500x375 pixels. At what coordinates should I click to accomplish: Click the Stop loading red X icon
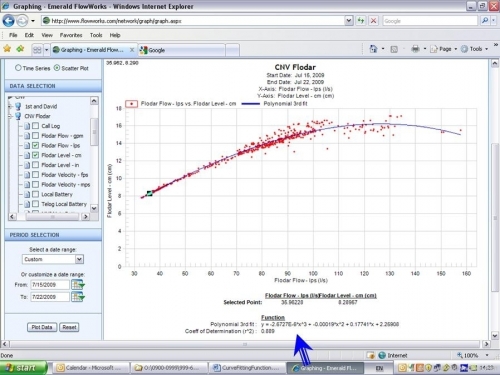pyautogui.click(x=373, y=21)
